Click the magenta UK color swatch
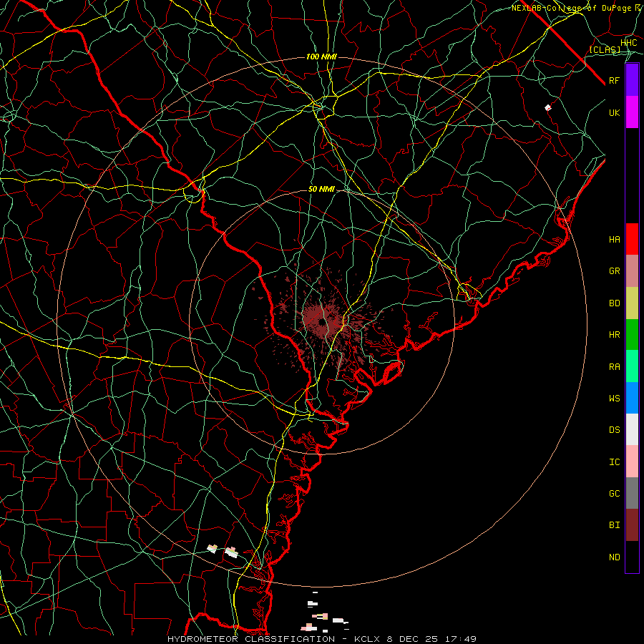 632,112
